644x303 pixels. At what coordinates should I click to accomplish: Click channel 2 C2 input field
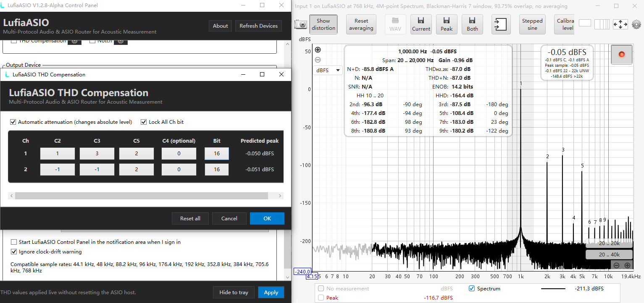click(x=58, y=169)
